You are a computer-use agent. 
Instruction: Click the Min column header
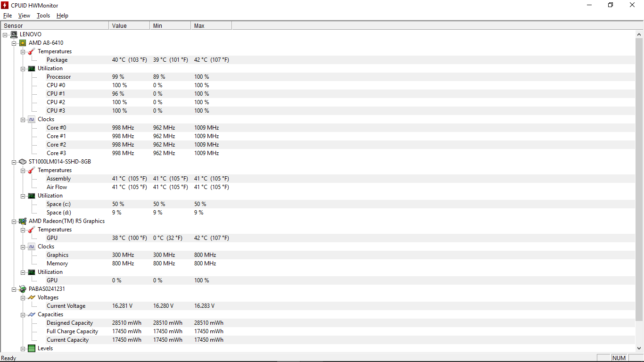click(x=170, y=26)
